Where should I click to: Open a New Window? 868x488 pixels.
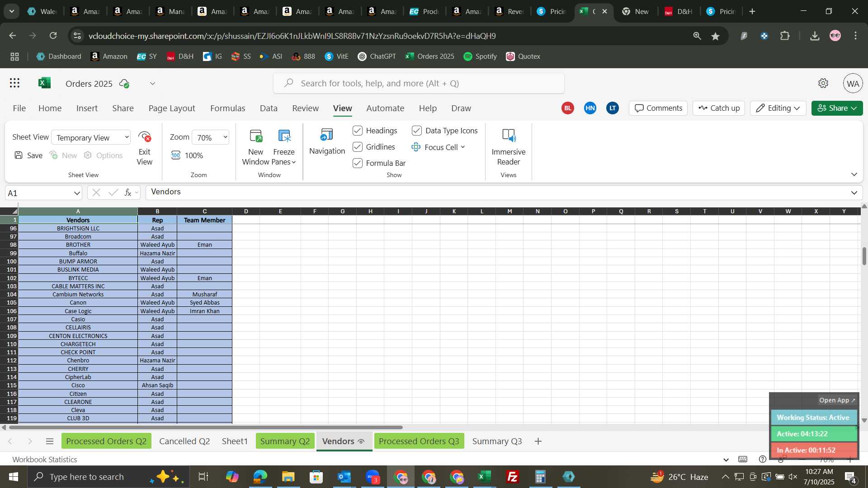(x=255, y=147)
